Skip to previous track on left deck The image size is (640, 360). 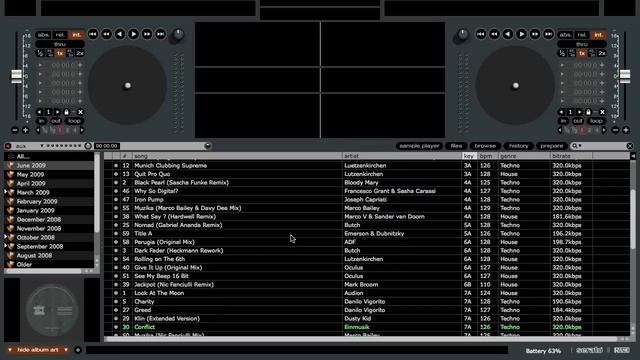pos(93,34)
